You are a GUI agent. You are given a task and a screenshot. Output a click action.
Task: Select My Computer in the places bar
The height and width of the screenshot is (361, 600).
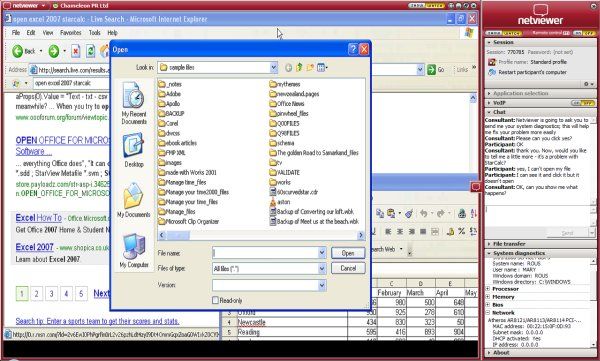pos(134,250)
